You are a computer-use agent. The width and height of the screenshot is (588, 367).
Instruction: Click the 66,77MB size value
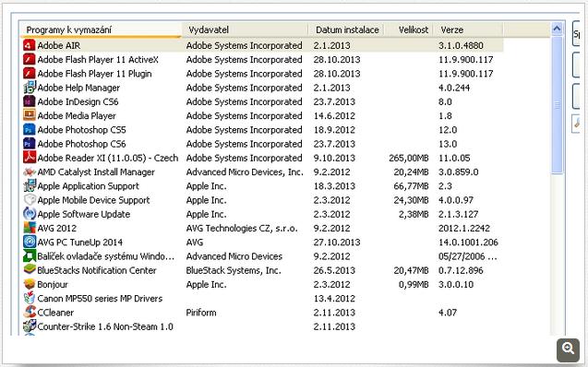(x=411, y=185)
